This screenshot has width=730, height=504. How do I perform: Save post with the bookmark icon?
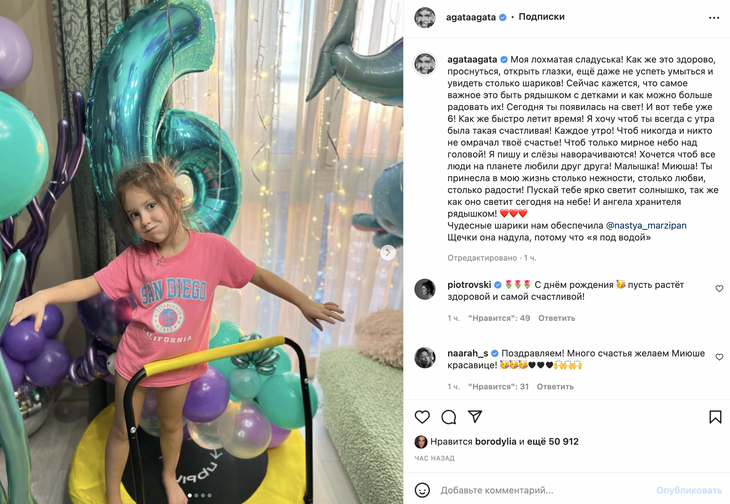pyautogui.click(x=715, y=417)
